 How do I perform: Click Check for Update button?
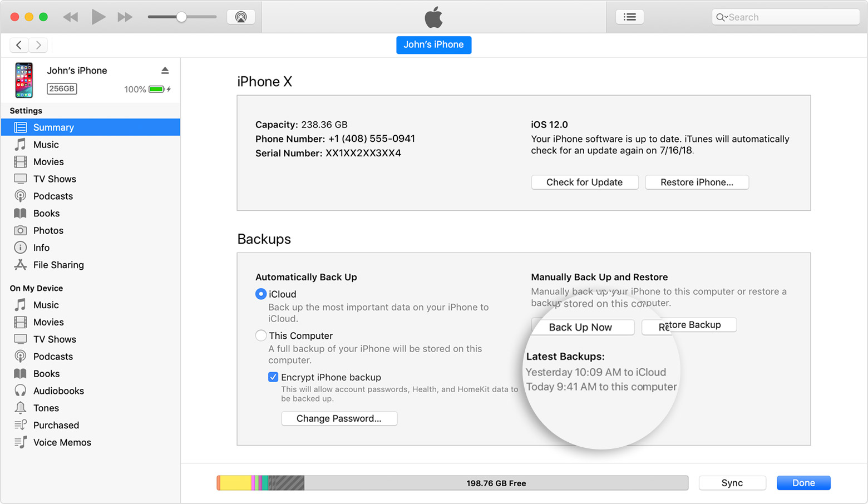[584, 182]
